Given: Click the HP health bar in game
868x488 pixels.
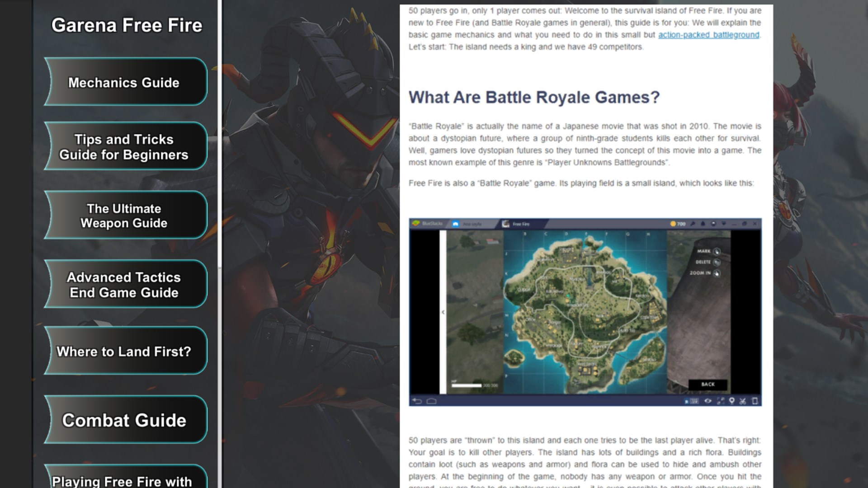Looking at the screenshot, I should coord(467,385).
